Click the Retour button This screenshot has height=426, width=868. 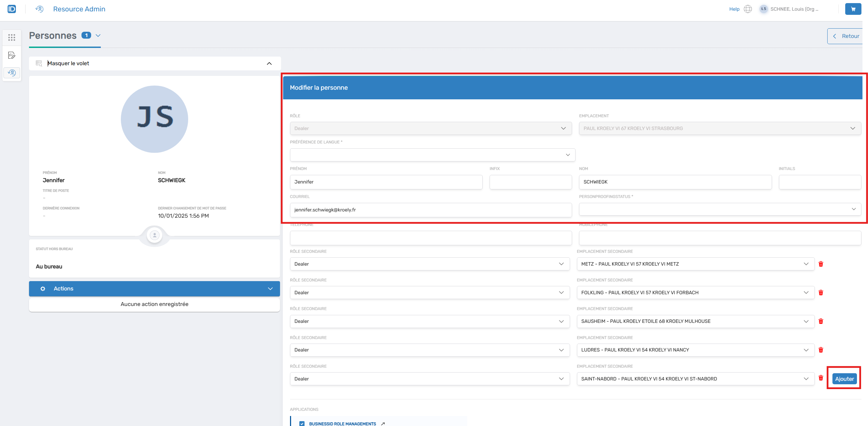[x=846, y=36]
